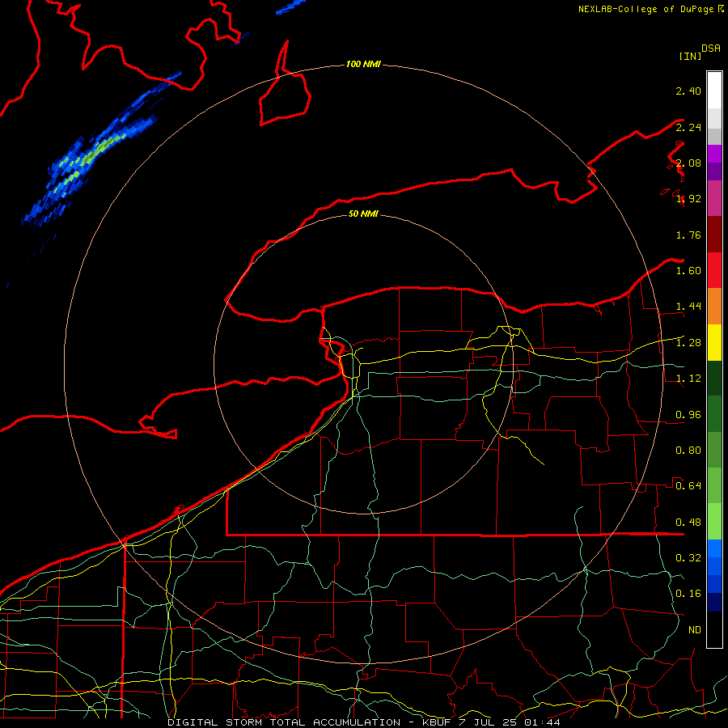Click the ND legend label
The width and height of the screenshot is (728, 728).
click(x=695, y=630)
